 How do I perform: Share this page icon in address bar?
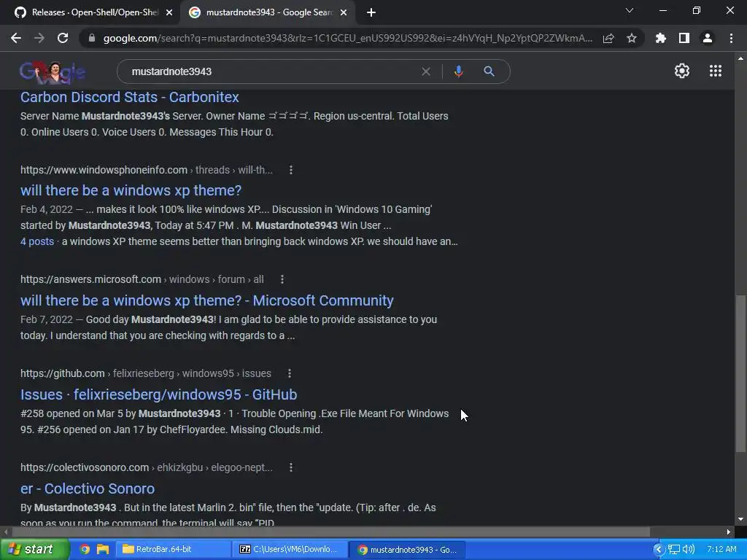[x=608, y=38]
